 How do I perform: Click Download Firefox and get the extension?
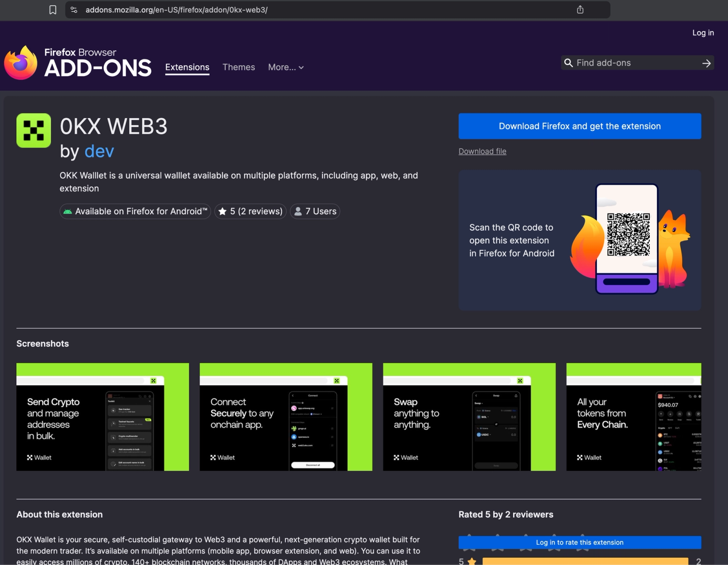(x=580, y=126)
